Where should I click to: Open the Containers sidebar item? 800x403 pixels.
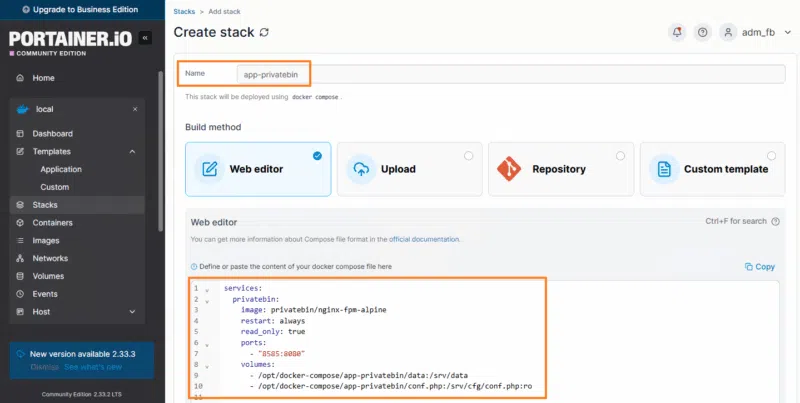tap(52, 223)
